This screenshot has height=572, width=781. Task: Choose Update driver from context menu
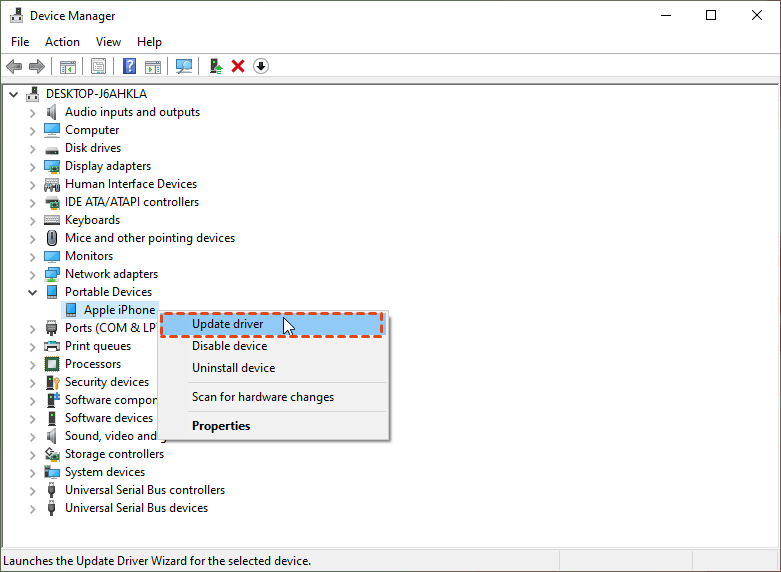point(272,324)
